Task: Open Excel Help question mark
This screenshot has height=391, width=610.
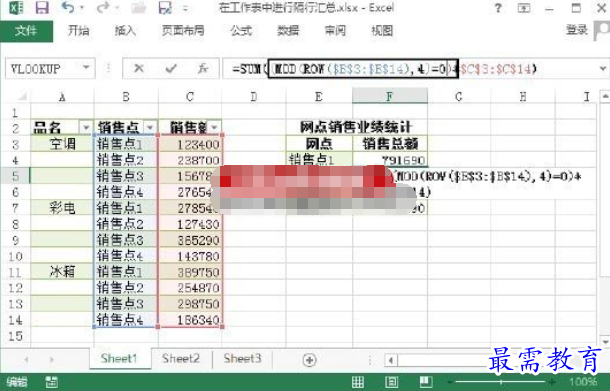Action: coord(498,8)
